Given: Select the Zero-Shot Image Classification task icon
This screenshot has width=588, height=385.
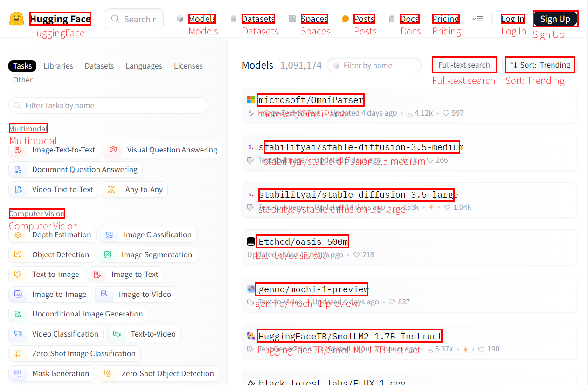Looking at the screenshot, I should pos(19,353).
